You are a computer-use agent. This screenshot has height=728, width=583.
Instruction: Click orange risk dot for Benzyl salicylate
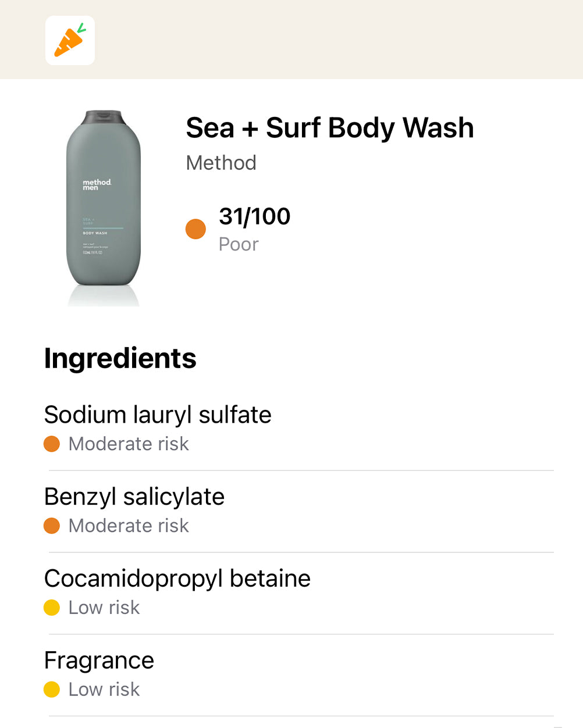(52, 526)
